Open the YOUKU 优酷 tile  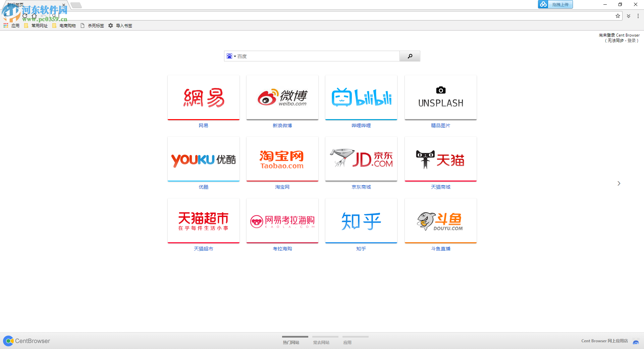(203, 159)
